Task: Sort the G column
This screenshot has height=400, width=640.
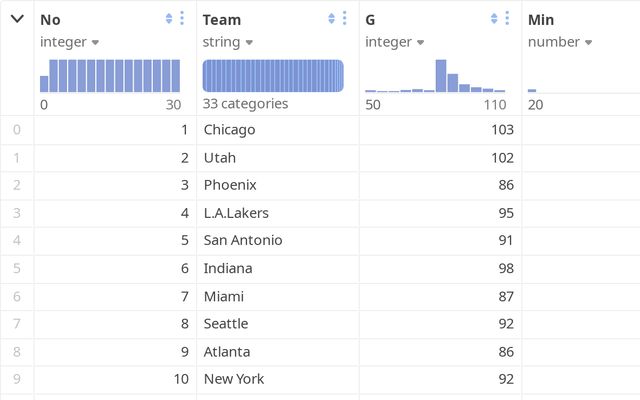Action: coord(494,19)
